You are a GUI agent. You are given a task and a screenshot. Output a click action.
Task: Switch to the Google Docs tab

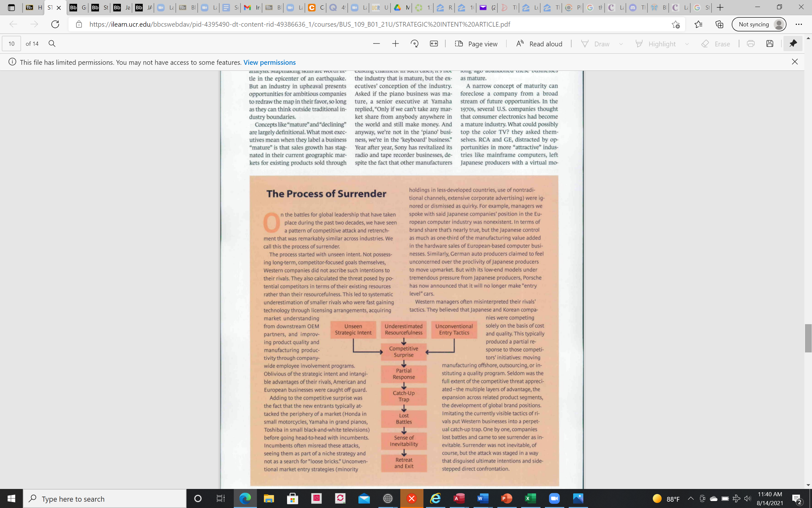click(x=230, y=7)
